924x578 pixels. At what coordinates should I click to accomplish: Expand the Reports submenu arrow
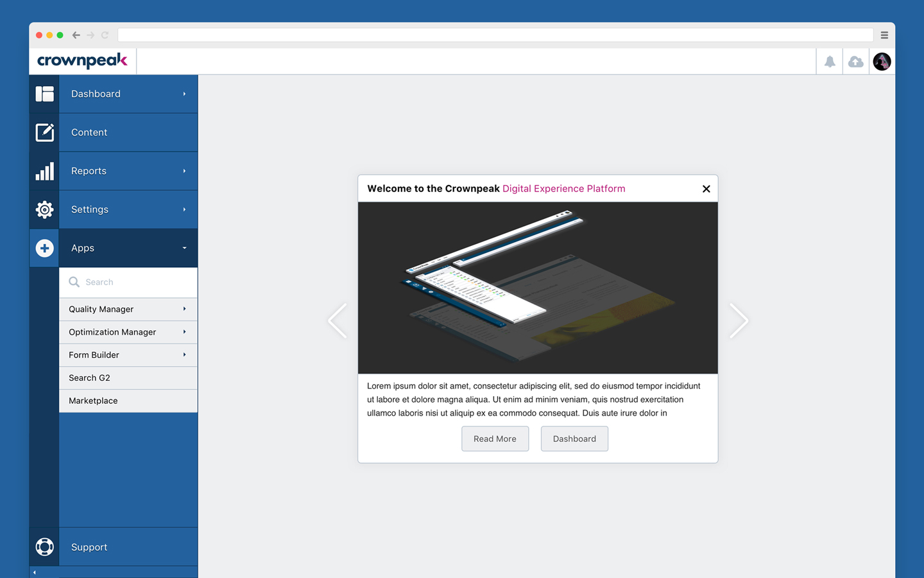tap(184, 171)
